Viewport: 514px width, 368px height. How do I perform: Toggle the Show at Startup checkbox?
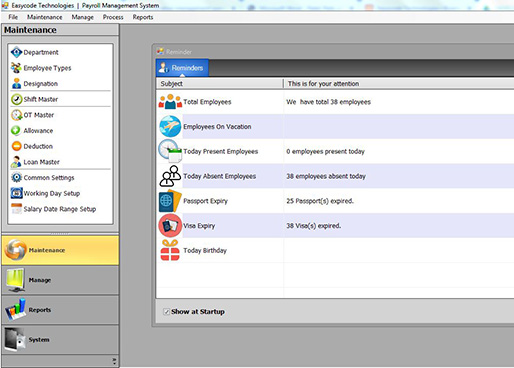click(x=166, y=312)
